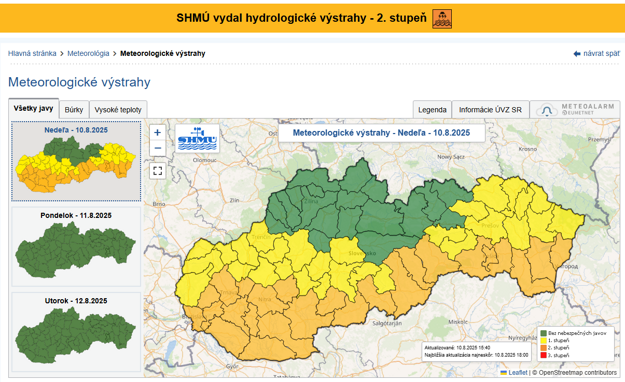The width and height of the screenshot is (625, 382).
Task: Click Brno city label on map
Action: point(159,204)
